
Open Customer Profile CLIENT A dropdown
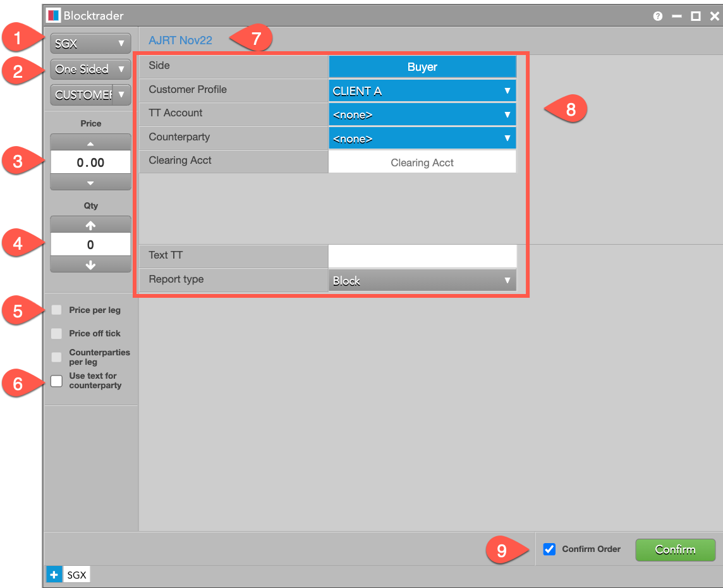[422, 90]
